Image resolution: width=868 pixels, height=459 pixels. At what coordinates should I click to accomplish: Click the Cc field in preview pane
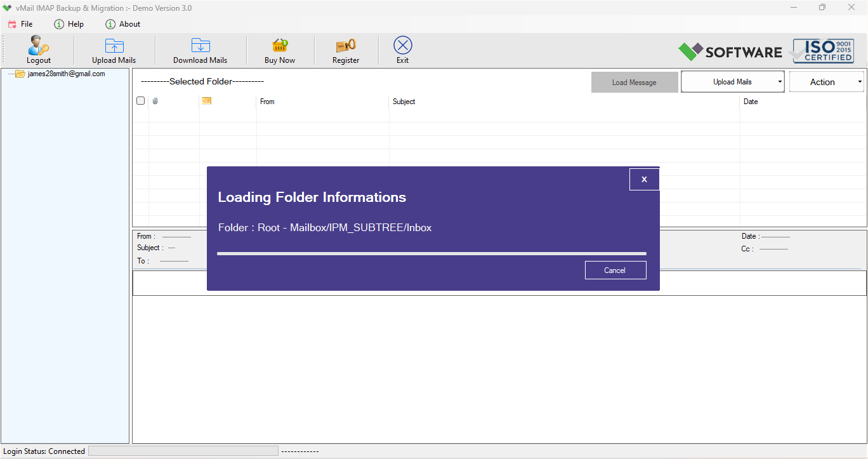pyautogui.click(x=765, y=249)
